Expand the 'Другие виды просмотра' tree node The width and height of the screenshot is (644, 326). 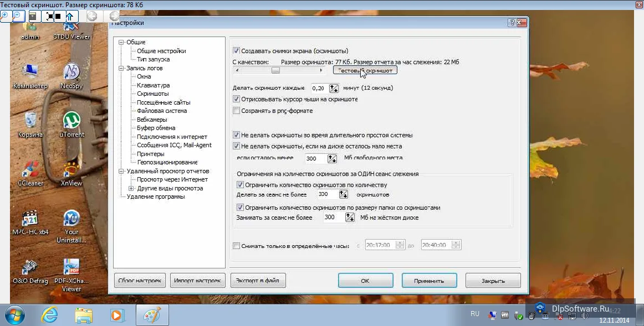coord(131,188)
